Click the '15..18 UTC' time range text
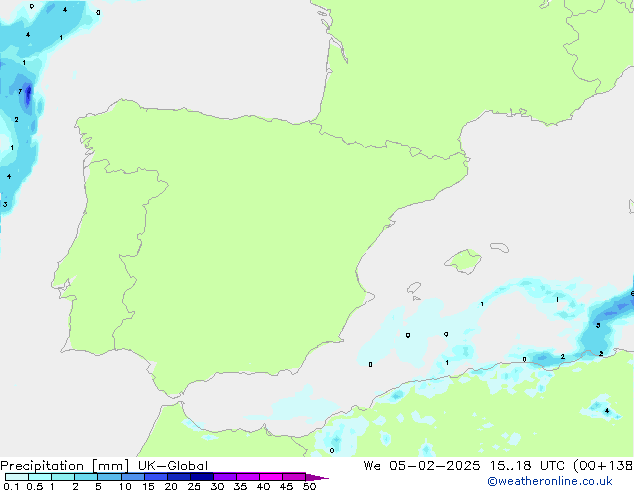Image resolution: width=634 pixels, height=490 pixels. click(528, 466)
